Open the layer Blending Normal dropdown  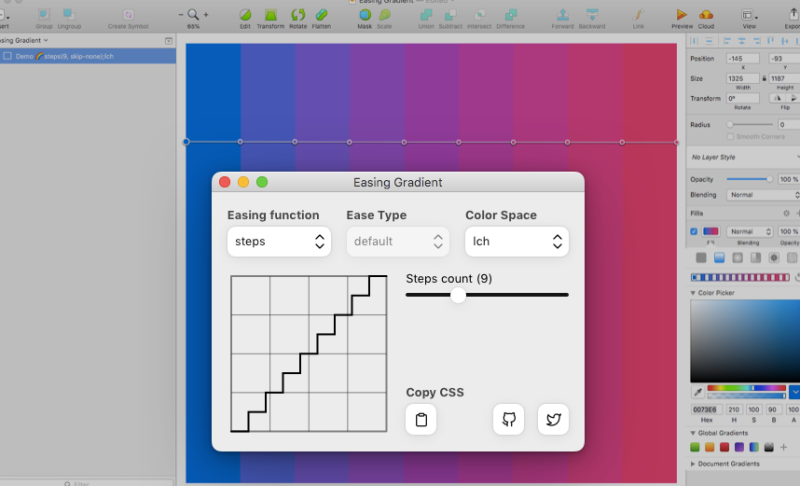pos(763,195)
